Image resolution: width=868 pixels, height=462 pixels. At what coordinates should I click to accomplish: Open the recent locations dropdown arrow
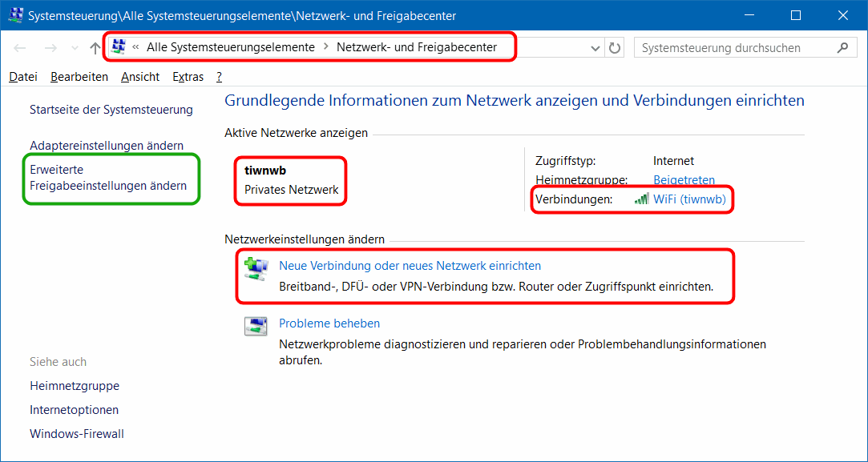(75, 48)
